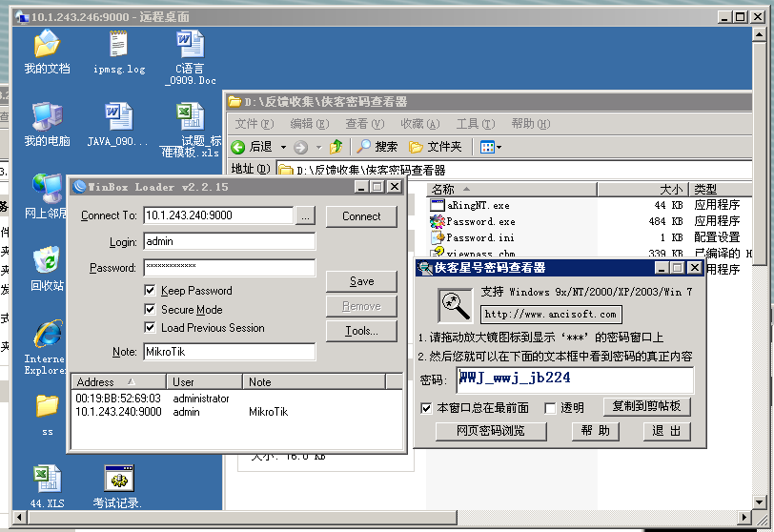The image size is (774, 532).
Task: Click the vertical scrollbar up arrow
Action: click(759, 34)
